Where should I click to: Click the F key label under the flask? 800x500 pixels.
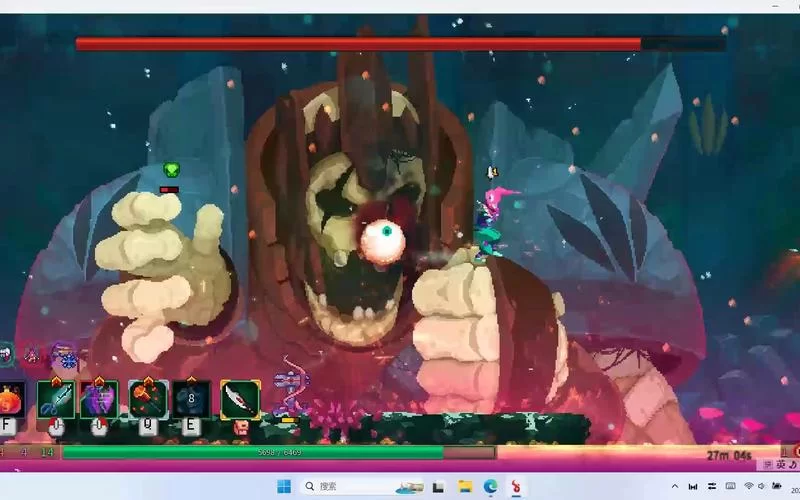[x=8, y=425]
